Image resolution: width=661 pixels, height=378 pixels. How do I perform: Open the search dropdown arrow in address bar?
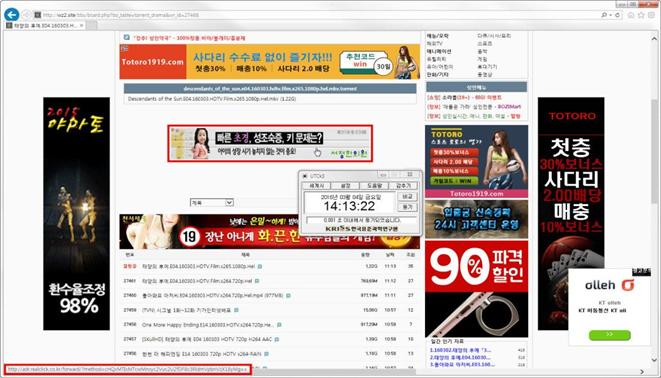click(610, 15)
